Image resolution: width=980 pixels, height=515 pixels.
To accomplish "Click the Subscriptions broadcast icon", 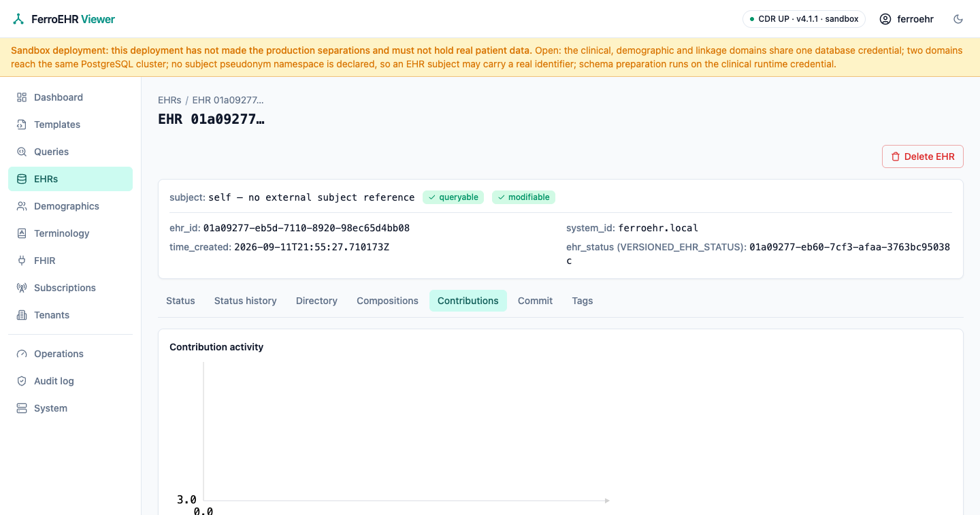I will tap(22, 288).
